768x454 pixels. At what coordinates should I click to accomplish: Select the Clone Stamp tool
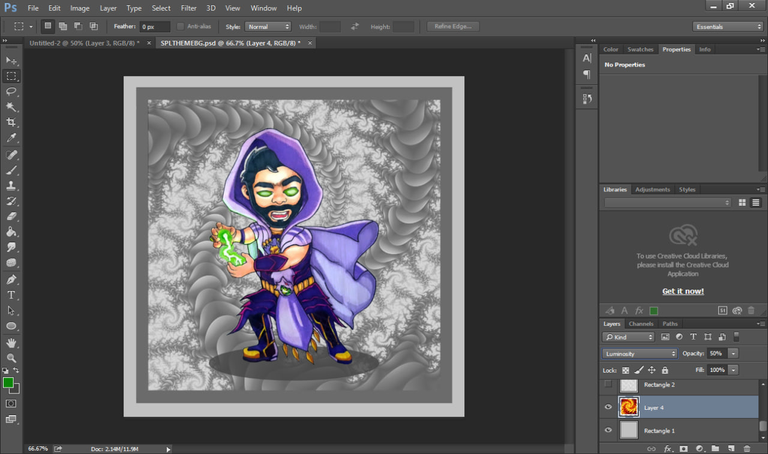pos(11,186)
